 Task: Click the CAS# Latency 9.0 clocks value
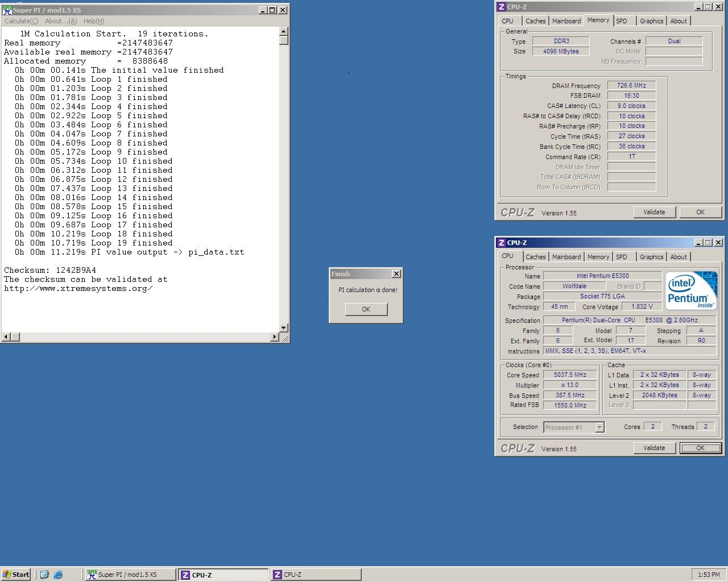631,106
